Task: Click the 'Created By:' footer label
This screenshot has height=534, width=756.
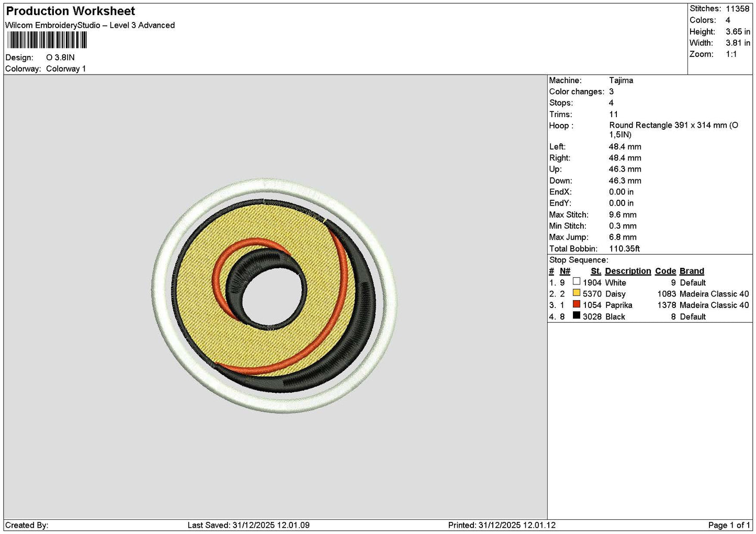Action: tap(27, 526)
